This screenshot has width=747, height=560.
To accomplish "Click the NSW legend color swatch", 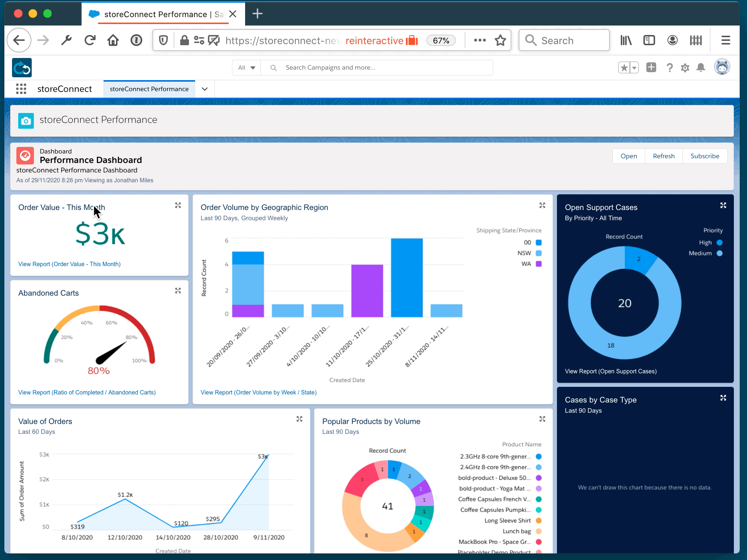I will (x=539, y=253).
